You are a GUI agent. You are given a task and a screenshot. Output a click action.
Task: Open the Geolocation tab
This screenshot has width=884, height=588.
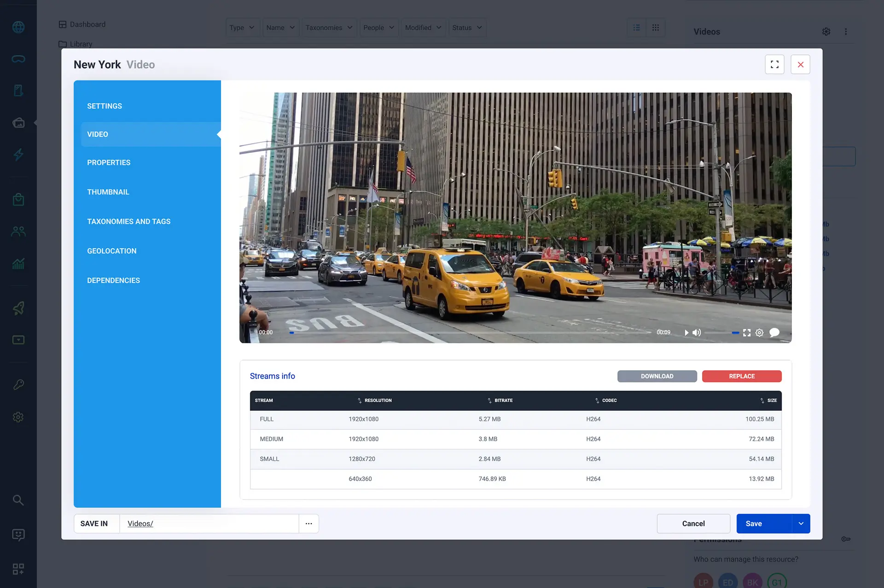[112, 251]
